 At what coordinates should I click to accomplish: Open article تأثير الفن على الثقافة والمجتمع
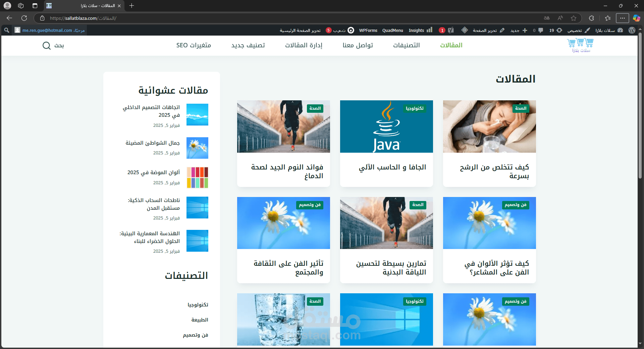pyautogui.click(x=288, y=268)
